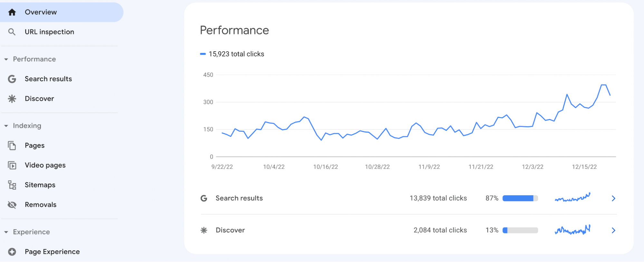Image resolution: width=644 pixels, height=262 pixels.
Task: Open Search results chevron arrow in Performance card
Action: [x=613, y=198]
